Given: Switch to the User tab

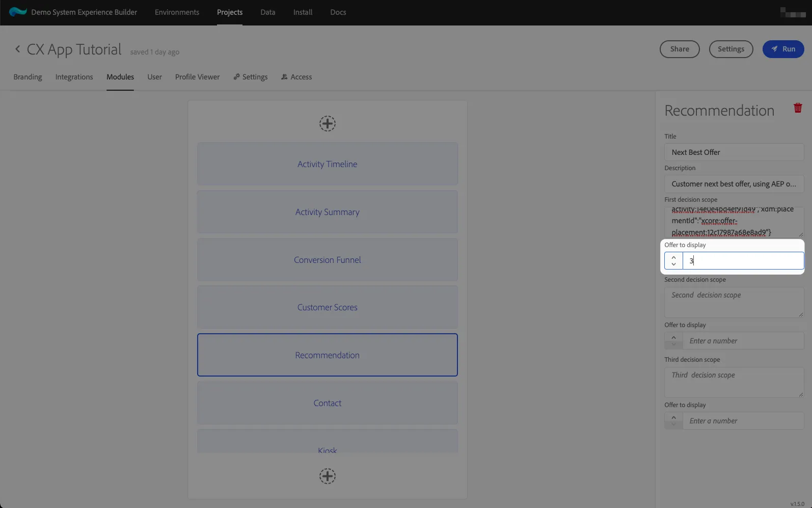Looking at the screenshot, I should pyautogui.click(x=154, y=77).
